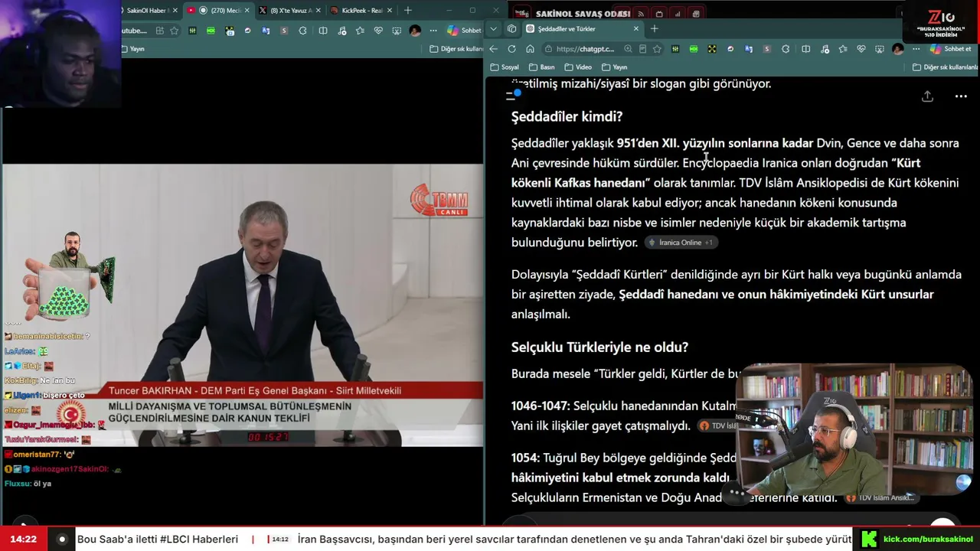Close the 'Şeddadîler ve Türkler' tab

coord(635,29)
